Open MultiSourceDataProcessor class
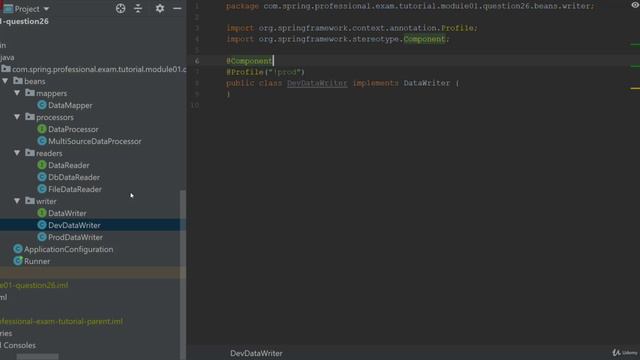The height and width of the screenshot is (360, 640). pyautogui.click(x=95, y=141)
